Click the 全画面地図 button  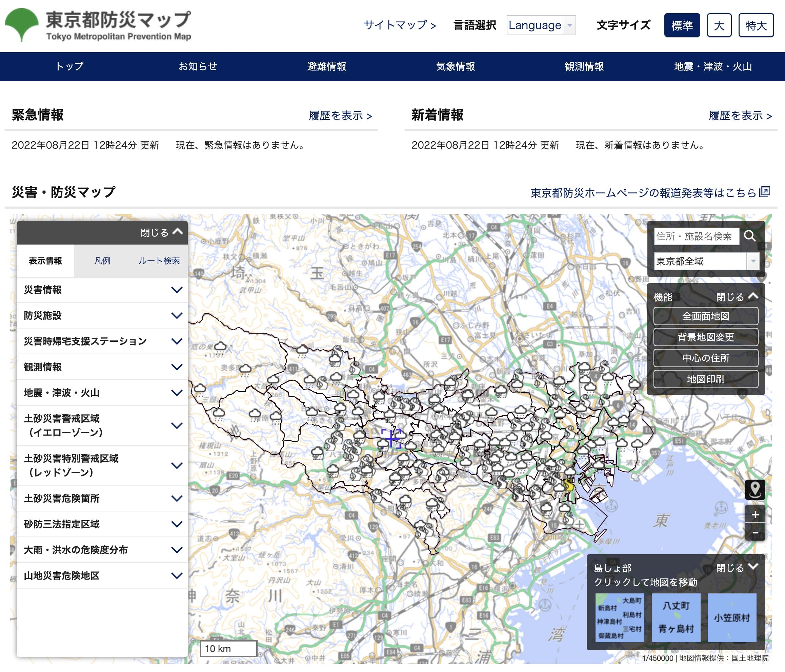point(705,316)
